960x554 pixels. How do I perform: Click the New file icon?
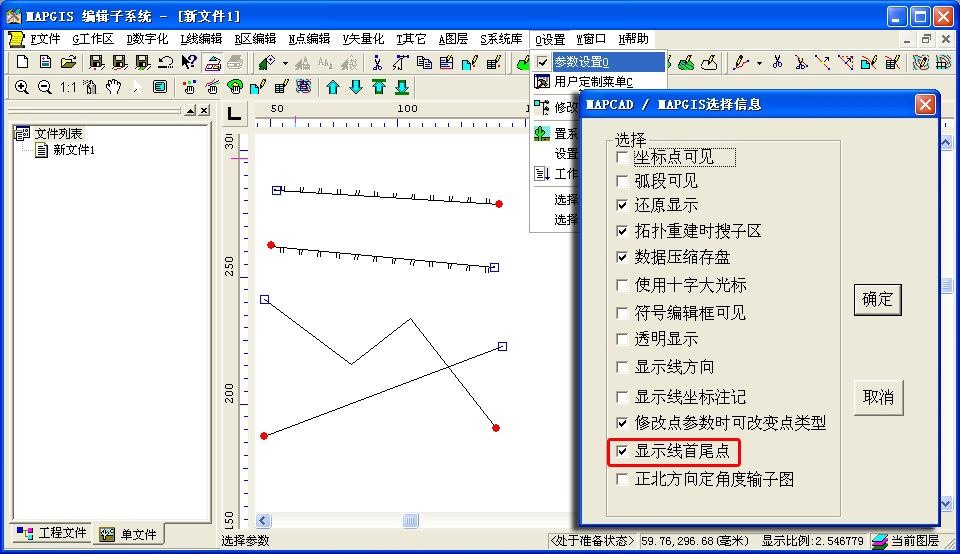[x=22, y=62]
